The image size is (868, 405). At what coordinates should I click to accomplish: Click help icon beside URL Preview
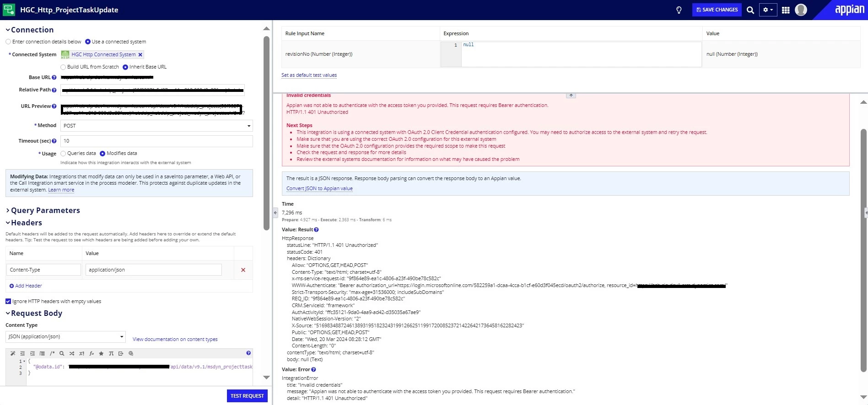pyautogui.click(x=54, y=107)
